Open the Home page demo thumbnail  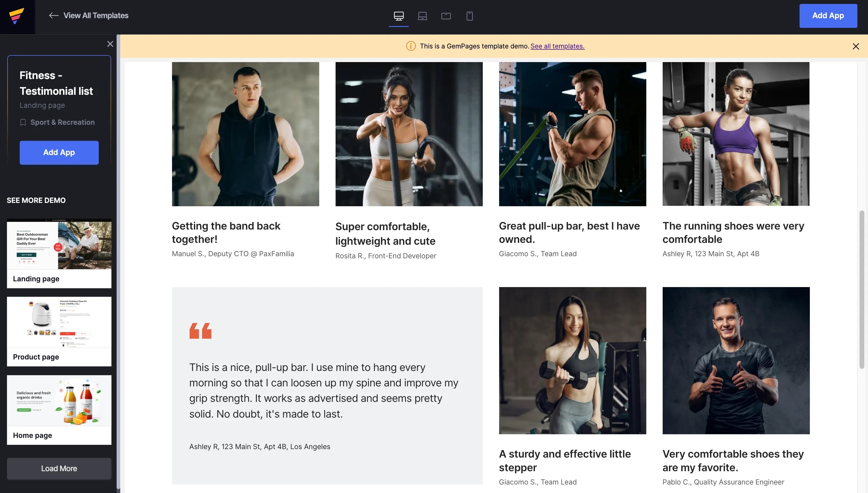coord(59,401)
